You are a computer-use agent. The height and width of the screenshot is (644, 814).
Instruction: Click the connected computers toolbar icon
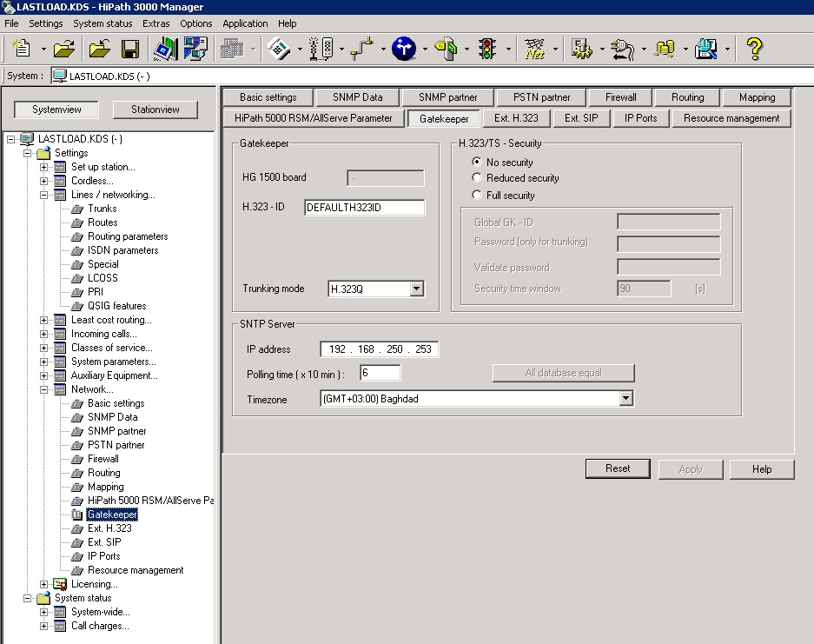[x=195, y=49]
